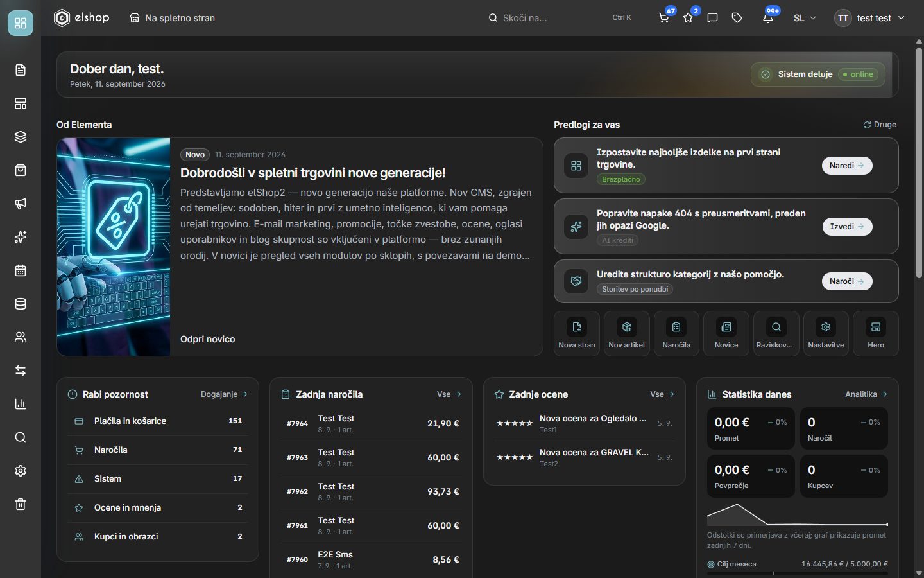Image resolution: width=924 pixels, height=578 pixels.
Task: Click the layers stack icon in sidebar
Action: (x=21, y=137)
